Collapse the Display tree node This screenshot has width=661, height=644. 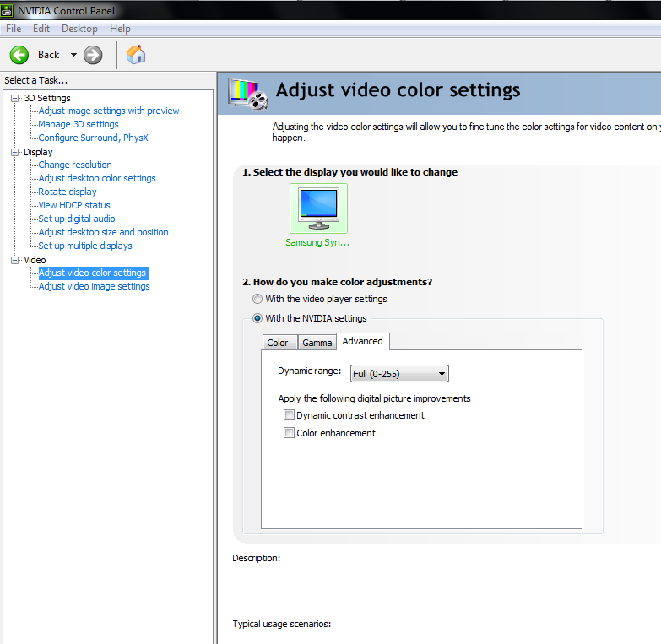point(14,152)
